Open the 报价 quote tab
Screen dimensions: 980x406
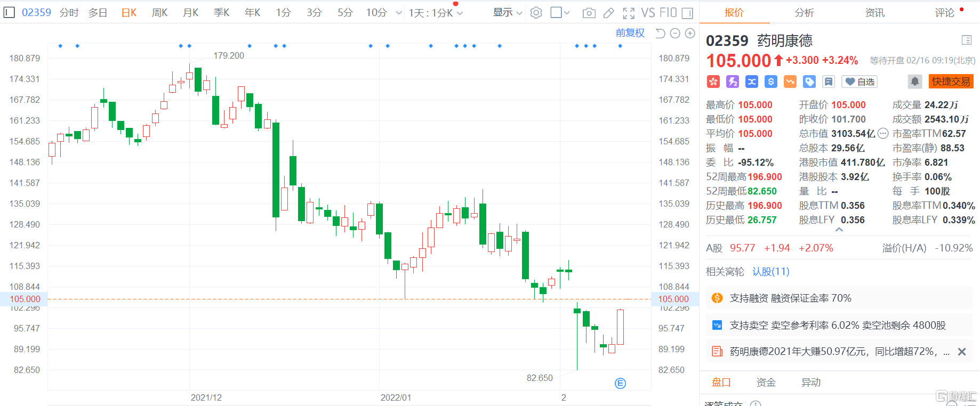click(x=734, y=12)
